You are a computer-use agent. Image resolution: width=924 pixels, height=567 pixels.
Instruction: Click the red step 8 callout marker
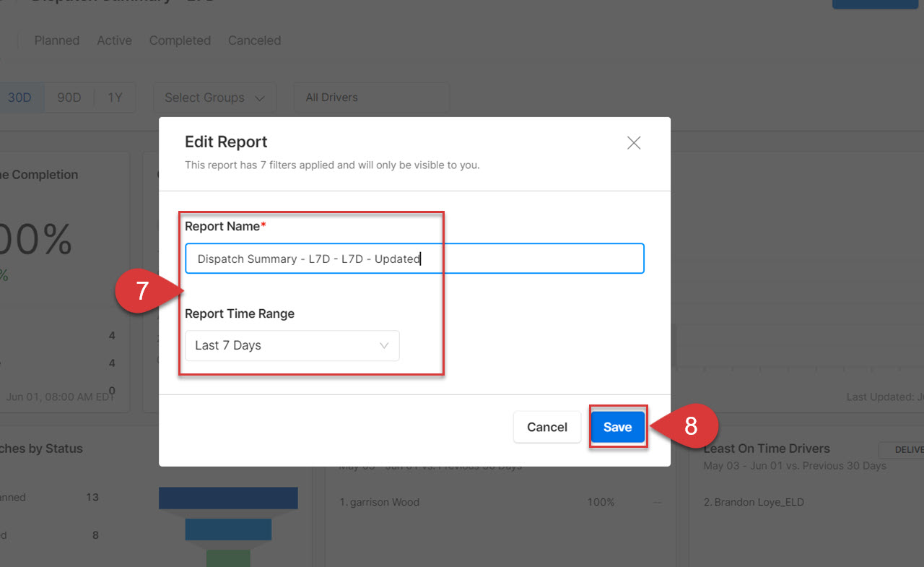690,426
